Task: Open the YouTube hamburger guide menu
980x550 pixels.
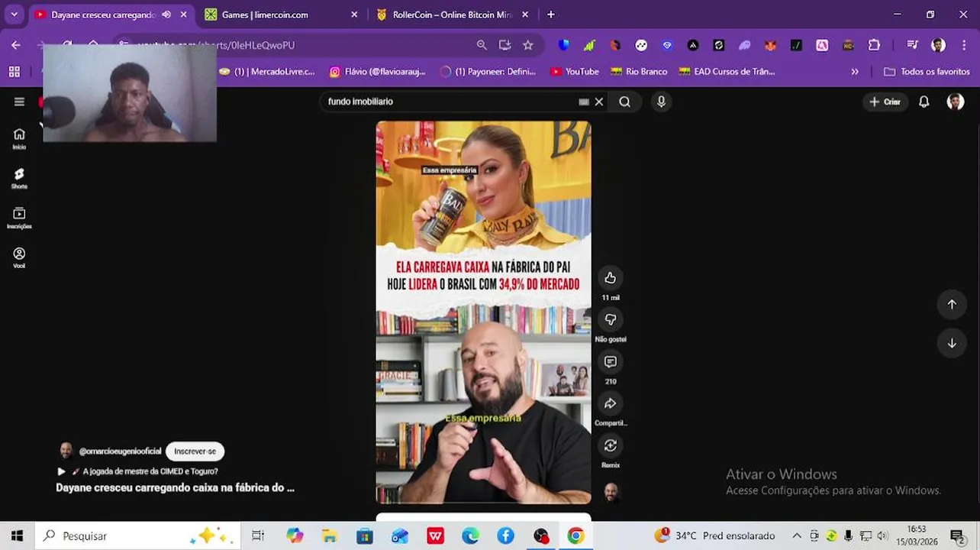Action: pyautogui.click(x=19, y=102)
